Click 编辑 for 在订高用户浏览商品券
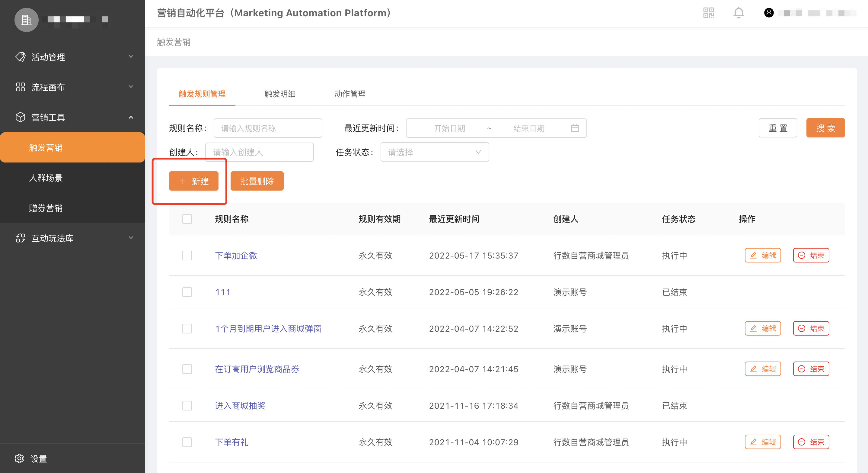This screenshot has height=473, width=868. pos(763,369)
